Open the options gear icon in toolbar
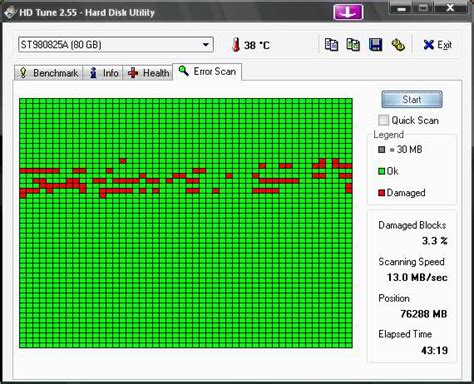 tap(398, 45)
